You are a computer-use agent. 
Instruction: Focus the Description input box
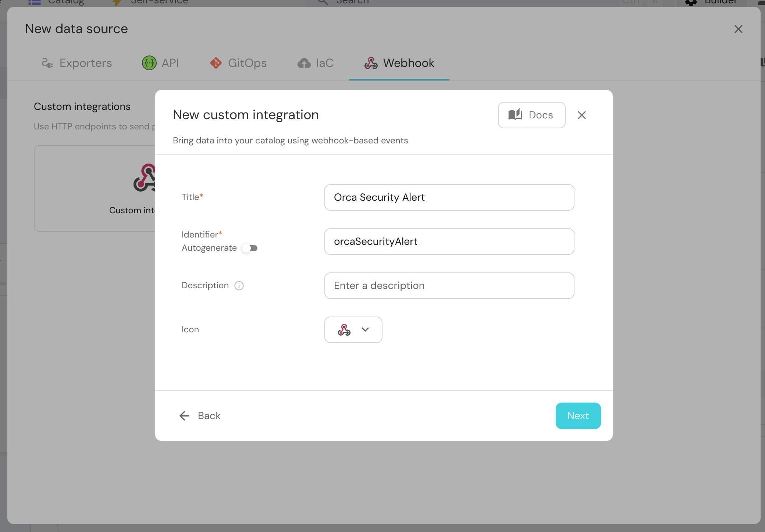coord(449,286)
